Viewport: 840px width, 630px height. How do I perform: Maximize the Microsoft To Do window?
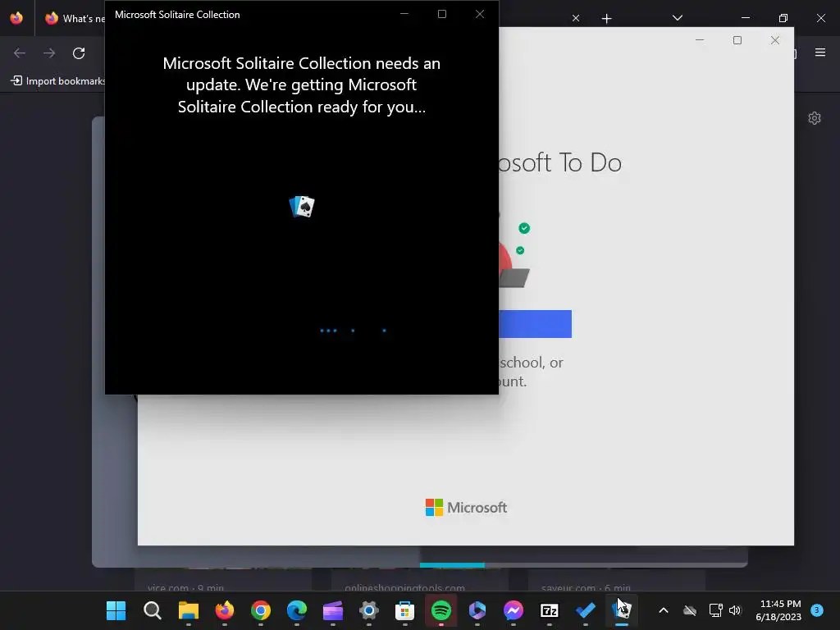click(737, 40)
